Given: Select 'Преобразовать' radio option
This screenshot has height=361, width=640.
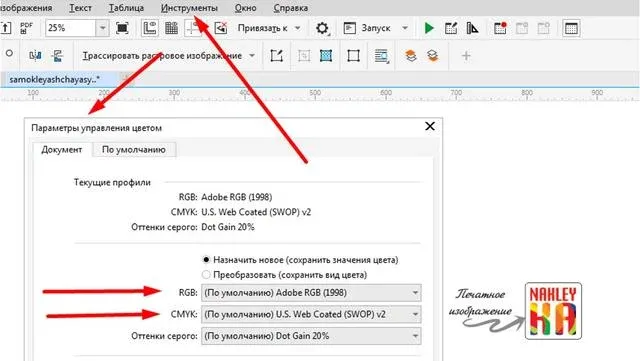Looking at the screenshot, I should [206, 275].
